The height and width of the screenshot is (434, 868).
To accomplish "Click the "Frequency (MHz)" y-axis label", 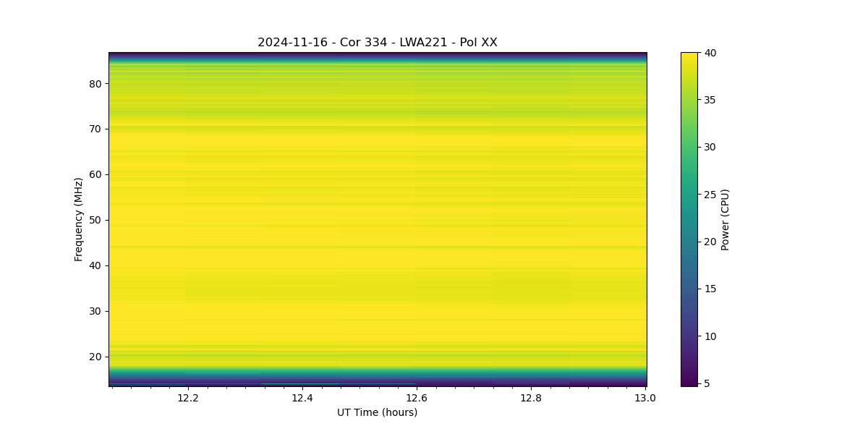I will (78, 219).
